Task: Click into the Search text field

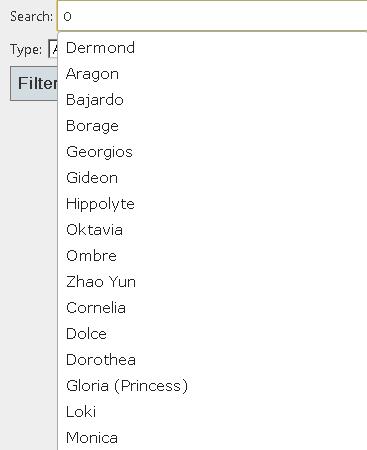Action: (212, 16)
